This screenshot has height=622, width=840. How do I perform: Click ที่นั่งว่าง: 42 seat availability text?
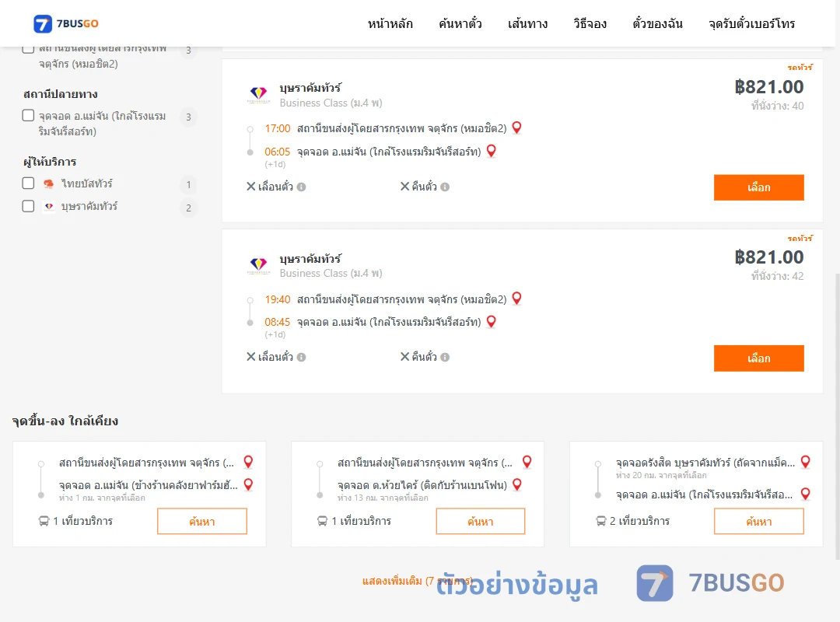point(777,276)
